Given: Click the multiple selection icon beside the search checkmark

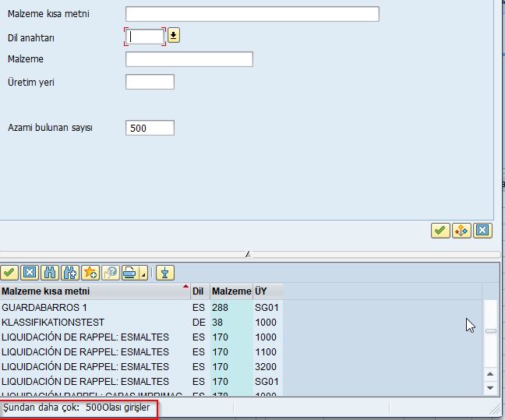Looking at the screenshot, I should pyautogui.click(x=461, y=231).
